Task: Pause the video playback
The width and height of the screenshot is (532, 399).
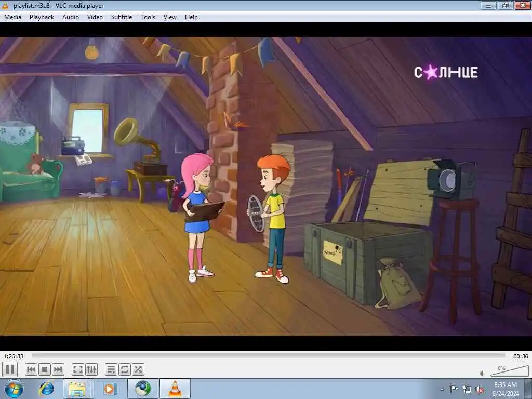Action: coord(10,369)
